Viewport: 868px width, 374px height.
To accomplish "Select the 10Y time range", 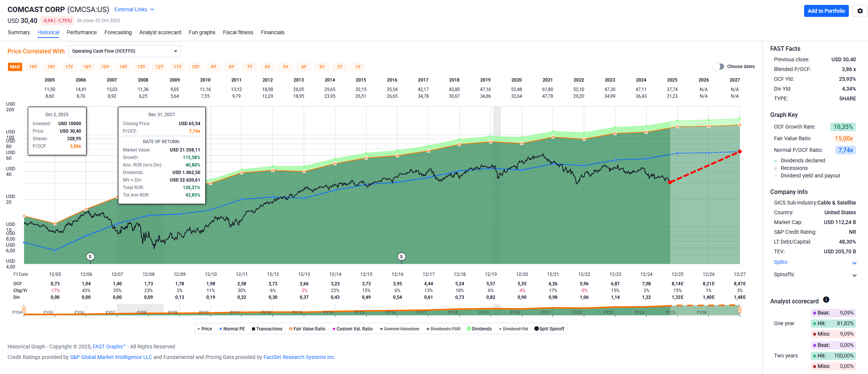I will 195,67.
